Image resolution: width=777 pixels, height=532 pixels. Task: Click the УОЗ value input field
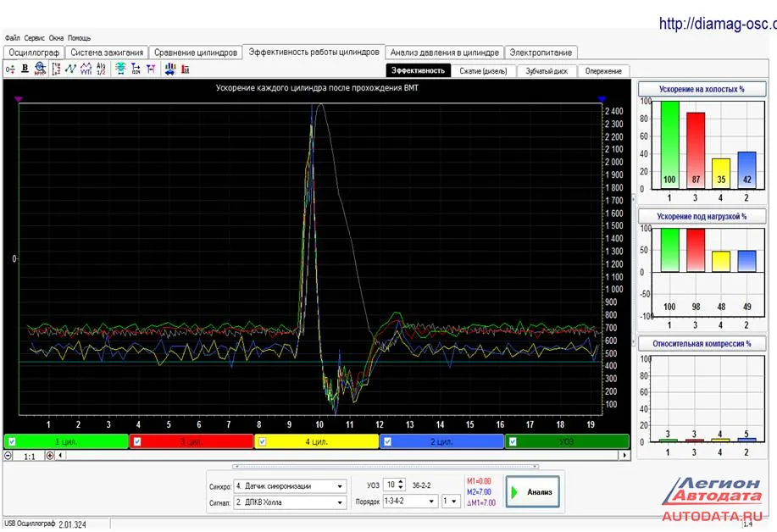point(391,485)
